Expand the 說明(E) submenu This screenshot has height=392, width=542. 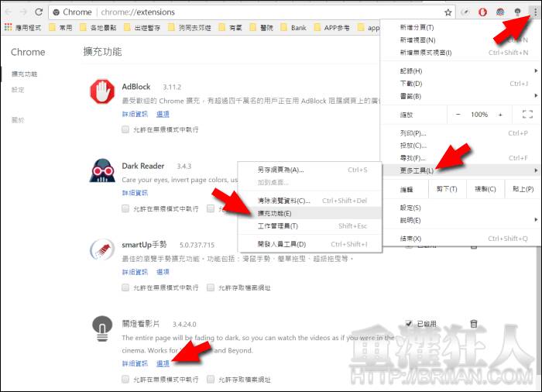(x=461, y=220)
